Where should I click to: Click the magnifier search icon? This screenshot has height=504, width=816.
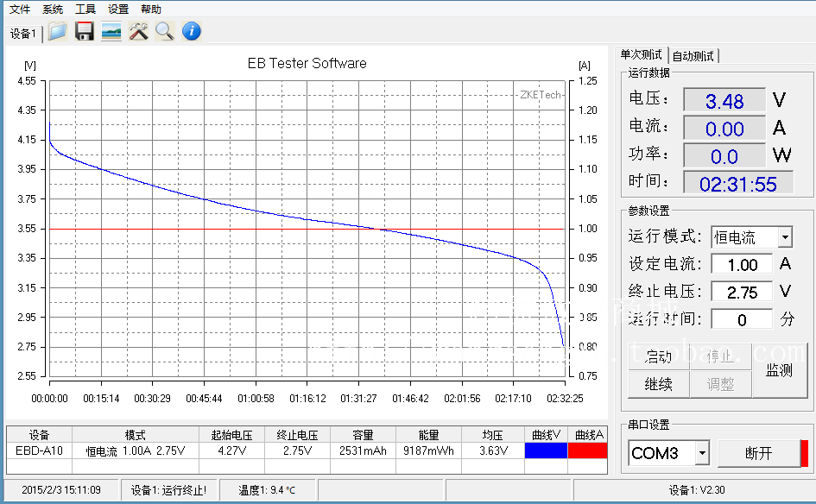(x=165, y=31)
